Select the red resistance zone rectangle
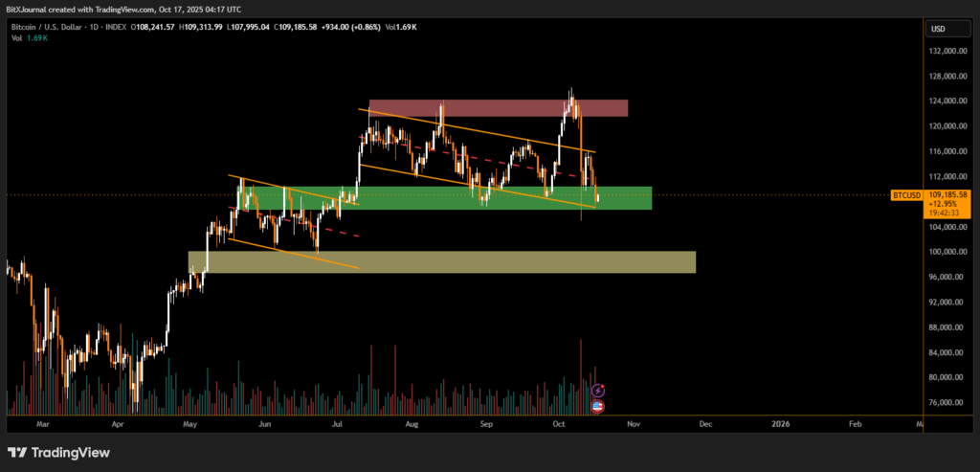Screen dimensions: 980x472 tap(498, 108)
